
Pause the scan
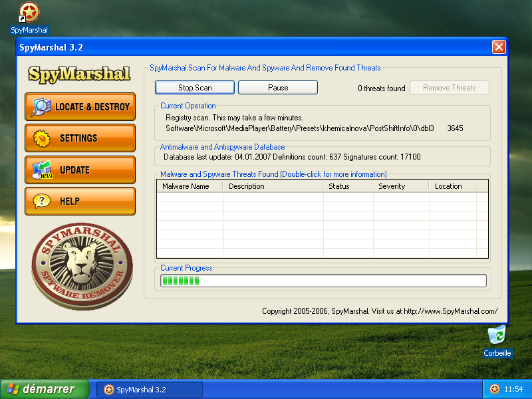pos(278,88)
